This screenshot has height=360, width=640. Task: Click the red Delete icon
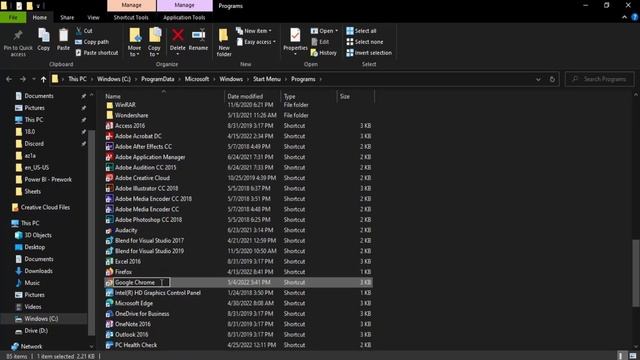[x=178, y=35]
